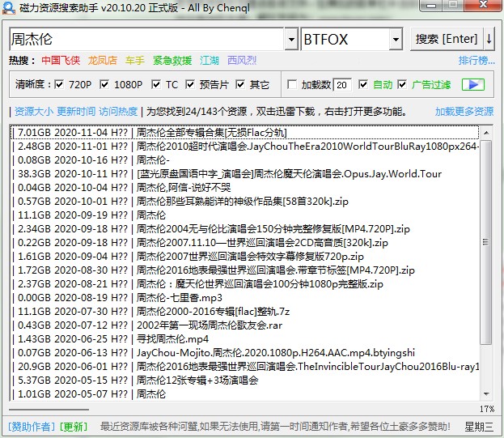Click 星期三 in the status bar
This screenshot has height=438, width=504.
(x=479, y=427)
